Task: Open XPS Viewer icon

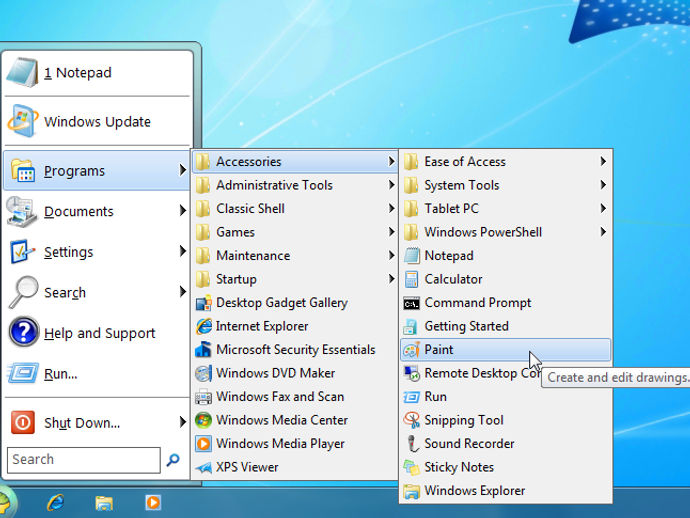Action: pos(203,467)
